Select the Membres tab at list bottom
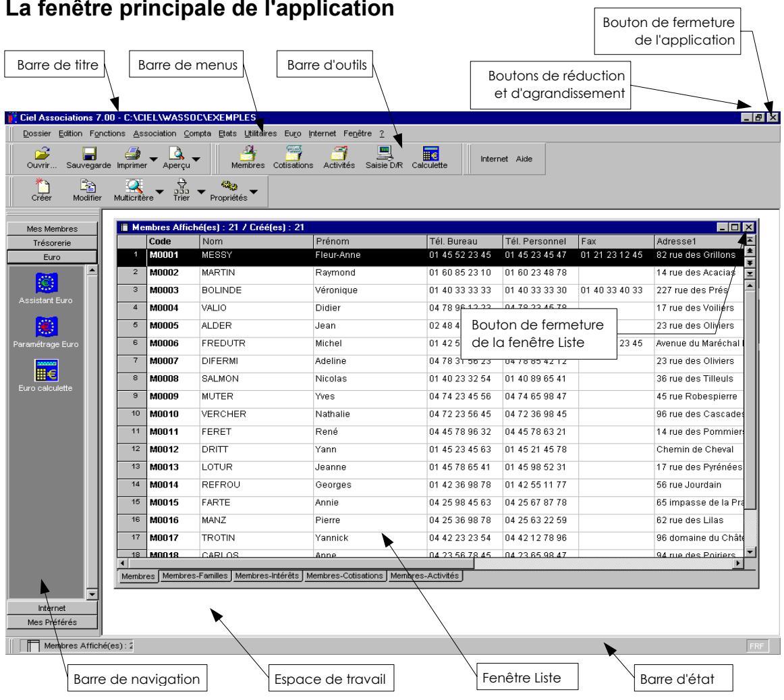The image size is (784, 700). tap(138, 576)
